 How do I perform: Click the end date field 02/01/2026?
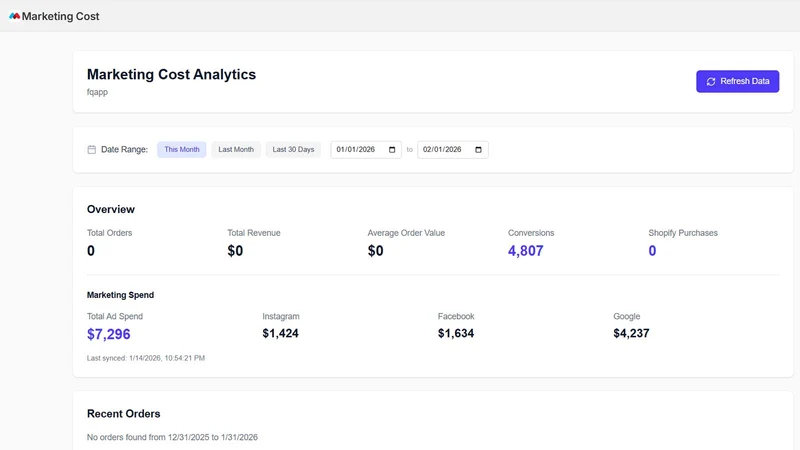point(453,149)
